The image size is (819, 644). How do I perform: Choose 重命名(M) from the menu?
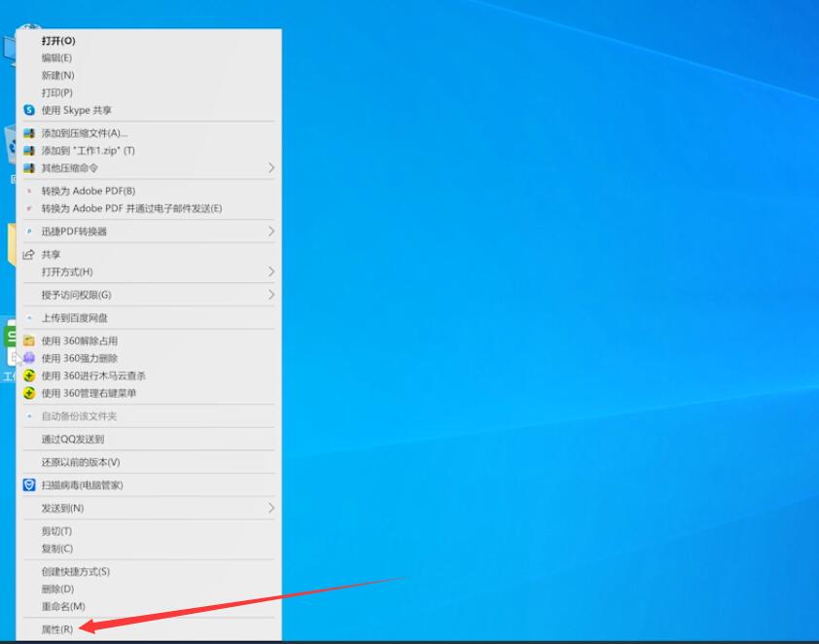tap(63, 606)
